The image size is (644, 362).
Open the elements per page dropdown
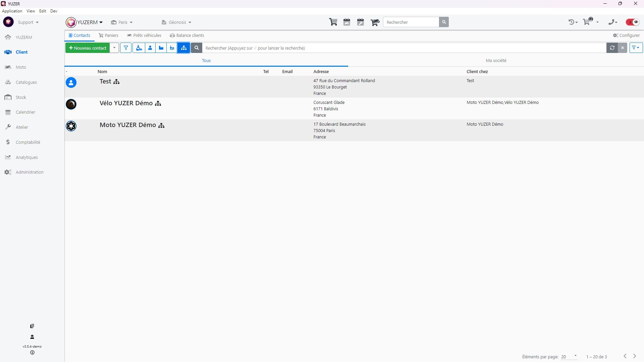click(569, 357)
